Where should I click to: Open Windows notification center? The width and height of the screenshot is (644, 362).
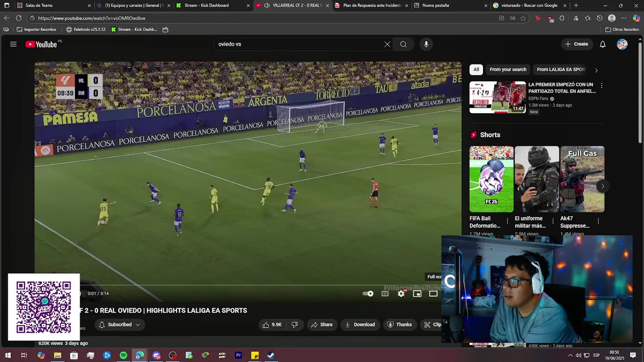(633, 355)
